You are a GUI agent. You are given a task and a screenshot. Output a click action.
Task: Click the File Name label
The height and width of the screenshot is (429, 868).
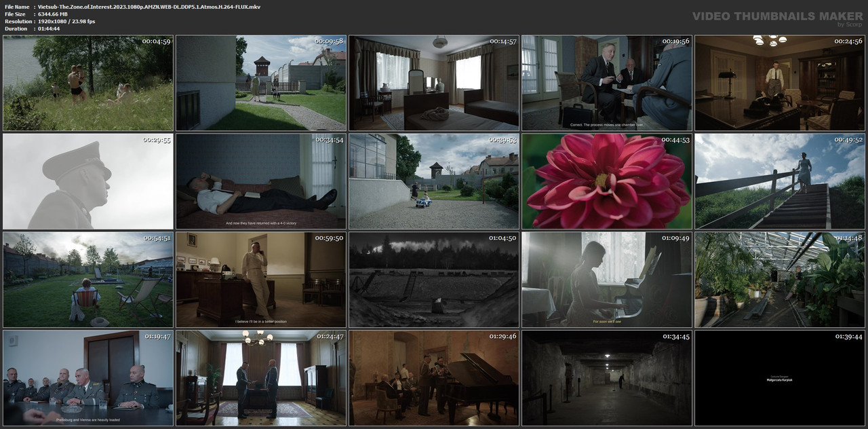click(17, 7)
